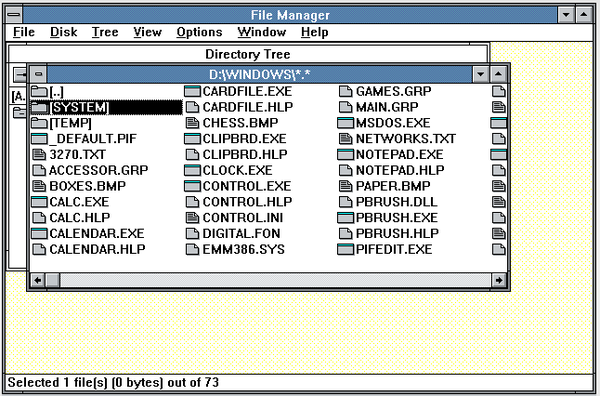Click the left arrow of horizontal scrollbar
Screen dimensions: 600x396
[38, 280]
